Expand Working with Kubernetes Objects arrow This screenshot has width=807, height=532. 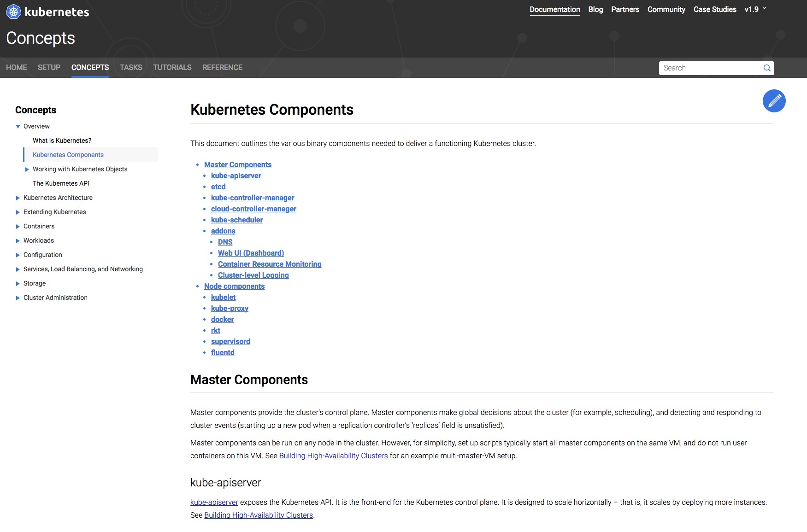click(27, 170)
